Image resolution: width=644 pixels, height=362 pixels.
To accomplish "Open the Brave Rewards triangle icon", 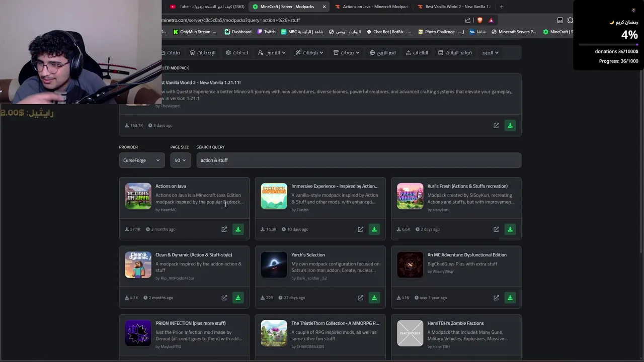I will (491, 20).
